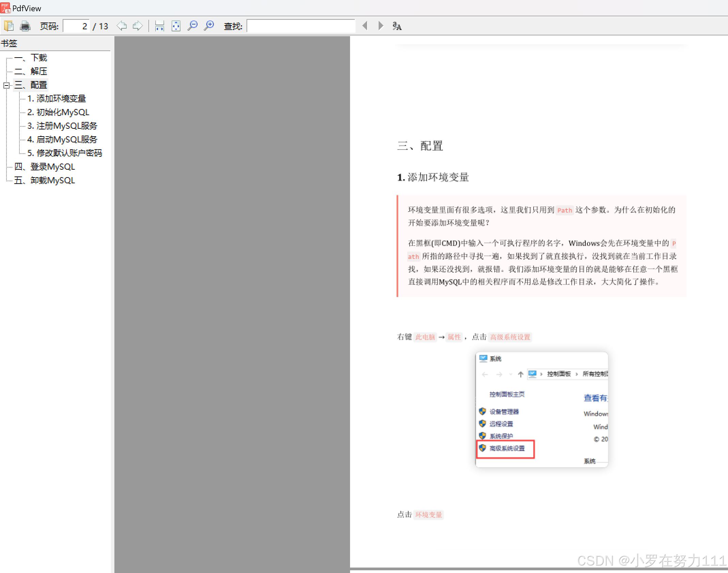Viewport: 728px width, 573px height.
Task: Click the page number input field
Action: point(76,26)
